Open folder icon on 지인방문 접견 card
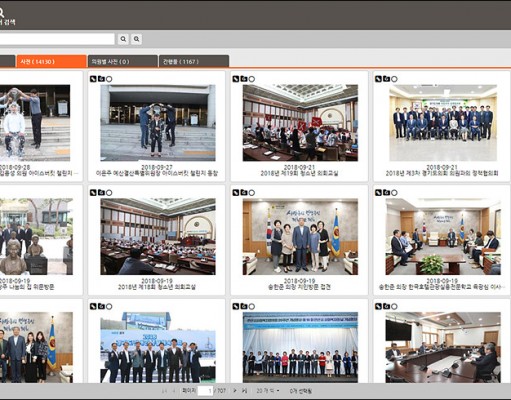The width and height of the screenshot is (511, 400). [244, 193]
